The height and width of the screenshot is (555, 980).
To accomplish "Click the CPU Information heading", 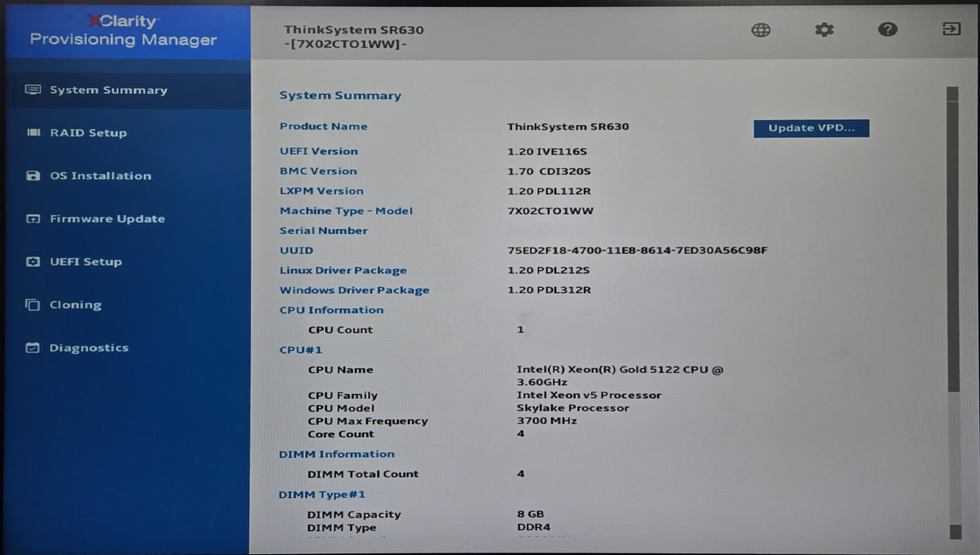I will pos(332,310).
